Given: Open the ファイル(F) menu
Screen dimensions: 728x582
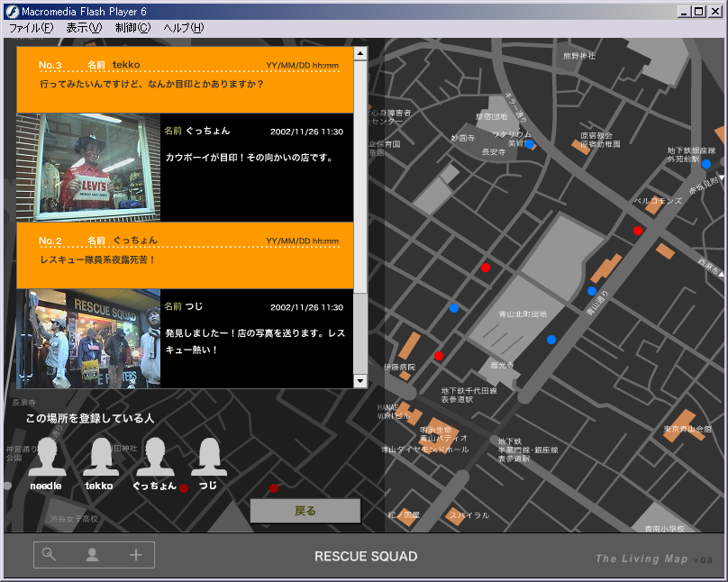Looking at the screenshot, I should click(32, 28).
